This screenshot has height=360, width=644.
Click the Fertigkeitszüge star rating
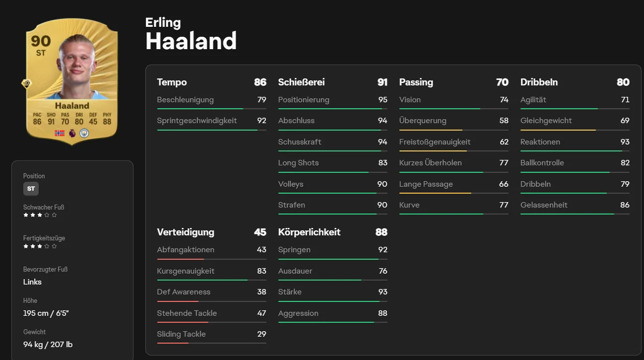pos(40,246)
